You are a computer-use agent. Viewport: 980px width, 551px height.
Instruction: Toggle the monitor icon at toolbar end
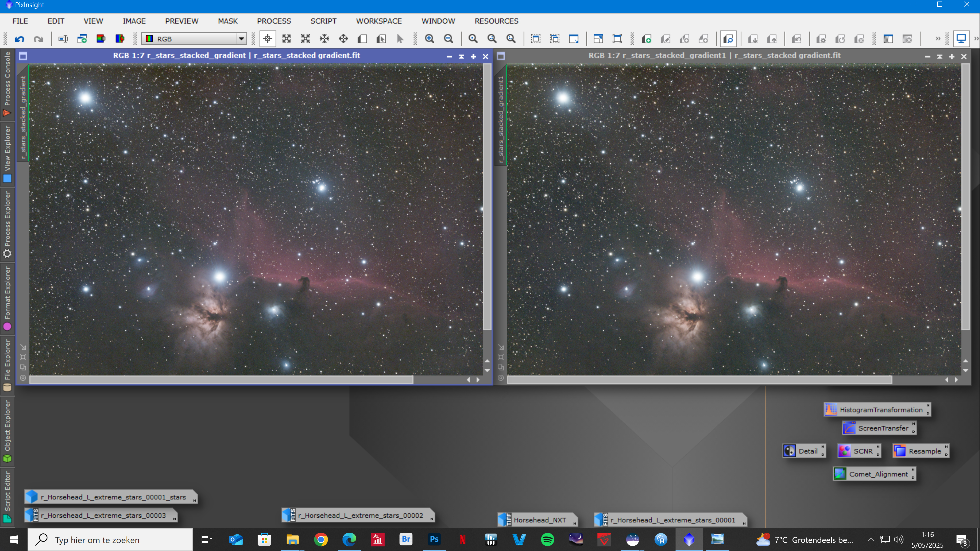pyautogui.click(x=961, y=39)
